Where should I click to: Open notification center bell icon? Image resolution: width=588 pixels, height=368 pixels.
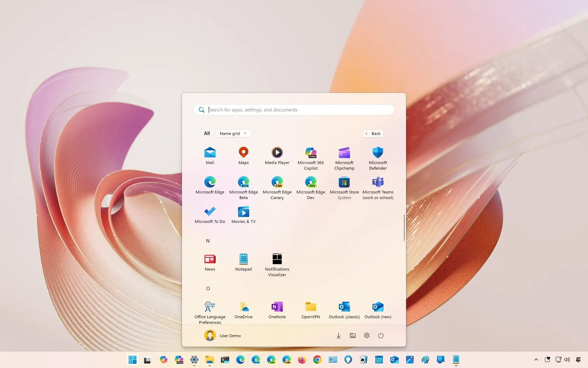tap(578, 360)
